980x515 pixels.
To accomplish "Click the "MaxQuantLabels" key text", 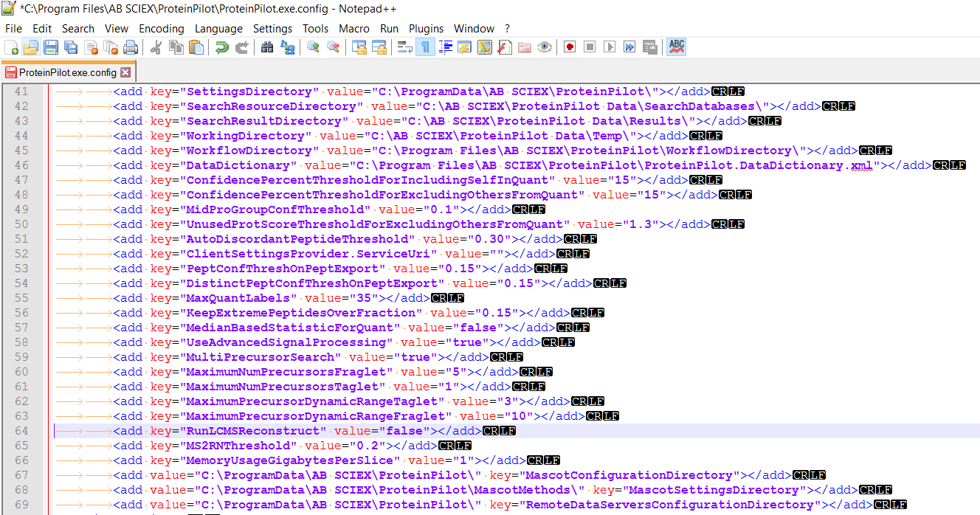I will pos(238,298).
